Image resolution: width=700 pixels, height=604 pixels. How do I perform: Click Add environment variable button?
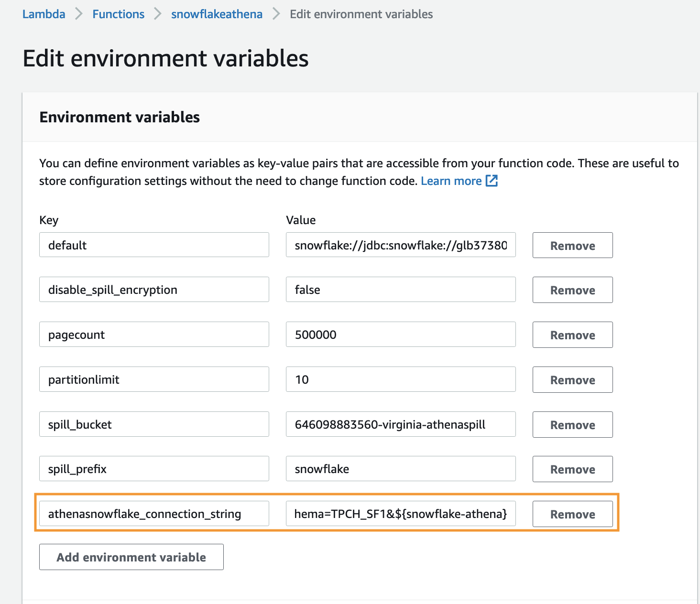pyautogui.click(x=131, y=557)
